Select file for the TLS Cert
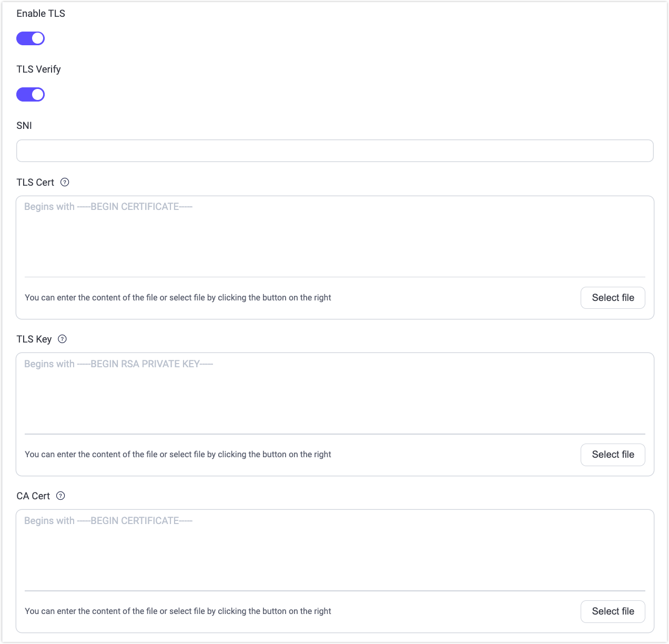Image resolution: width=669 pixels, height=644 pixels. [613, 298]
